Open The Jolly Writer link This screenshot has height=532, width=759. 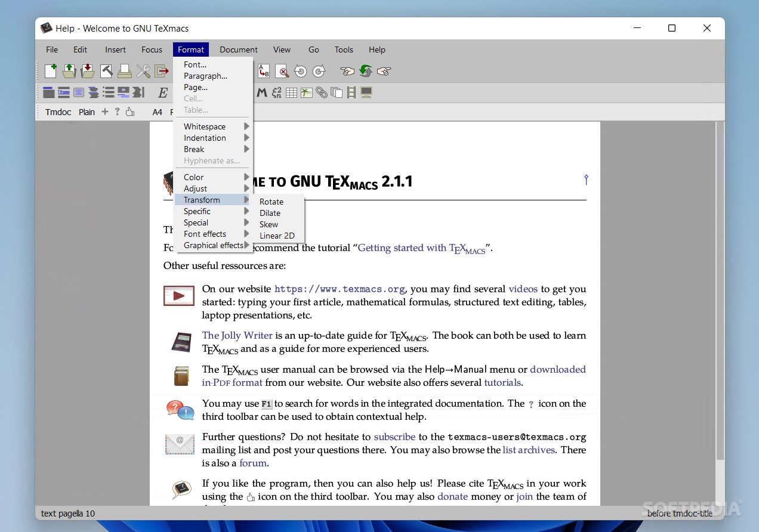click(x=237, y=335)
